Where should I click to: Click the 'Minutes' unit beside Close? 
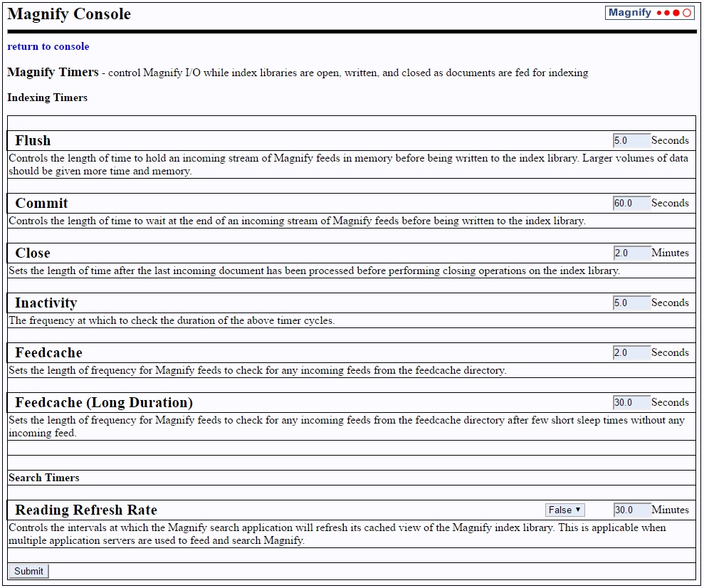click(x=670, y=253)
